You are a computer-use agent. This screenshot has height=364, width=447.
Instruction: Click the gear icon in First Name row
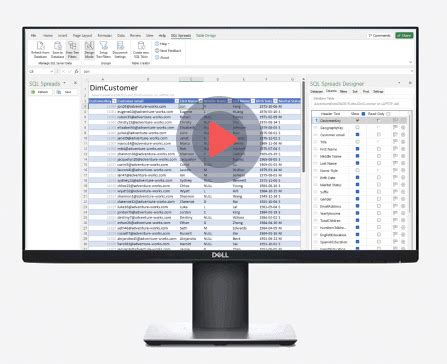(403, 149)
